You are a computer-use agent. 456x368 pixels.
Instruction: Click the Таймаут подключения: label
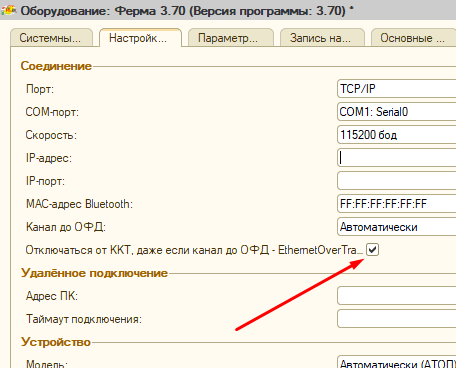click(x=84, y=319)
